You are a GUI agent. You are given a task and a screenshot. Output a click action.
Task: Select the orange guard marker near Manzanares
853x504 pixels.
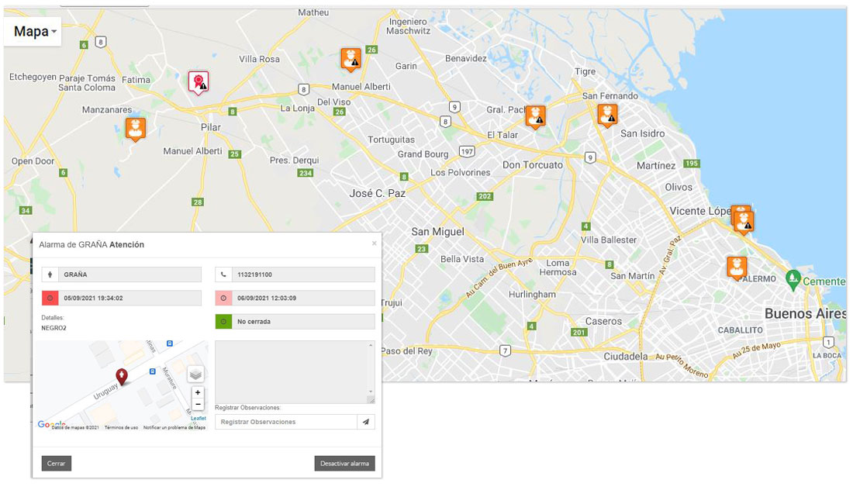[136, 129]
